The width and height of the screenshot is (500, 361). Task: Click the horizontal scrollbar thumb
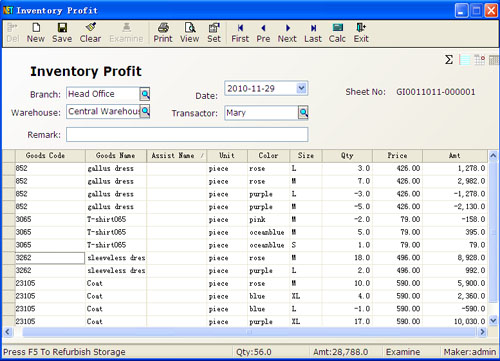point(249,332)
